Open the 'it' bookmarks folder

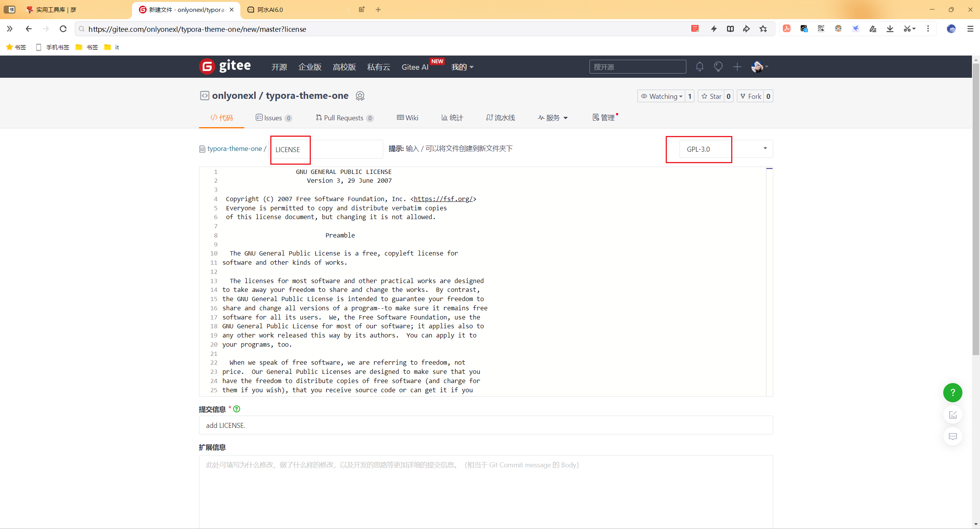pyautogui.click(x=112, y=47)
